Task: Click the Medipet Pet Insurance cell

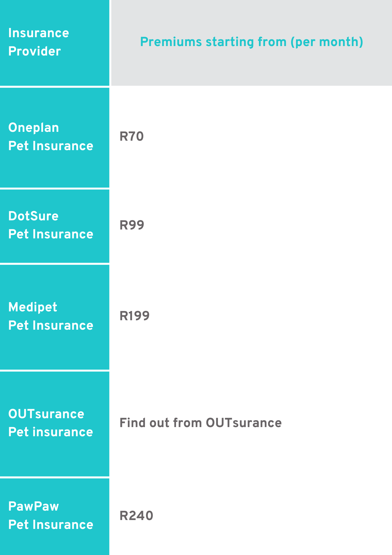Action: pos(55,317)
